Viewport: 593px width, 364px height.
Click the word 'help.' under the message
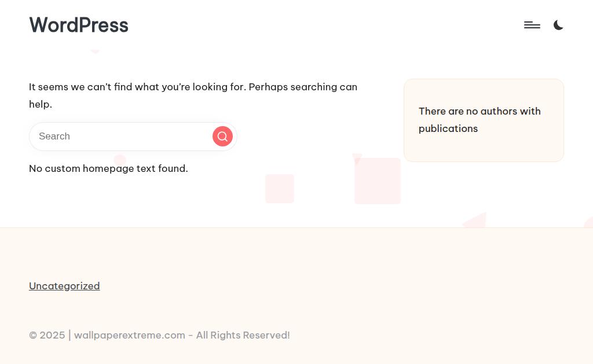coord(41,104)
